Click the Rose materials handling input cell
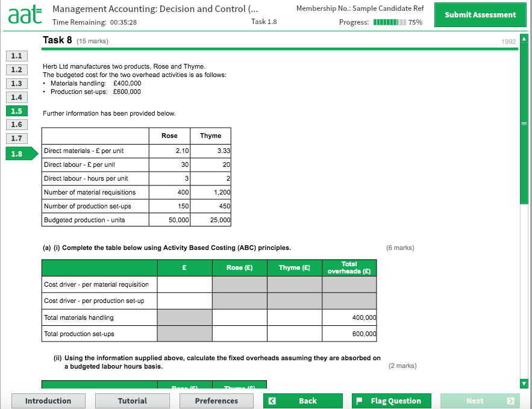532x409 pixels. click(x=239, y=317)
